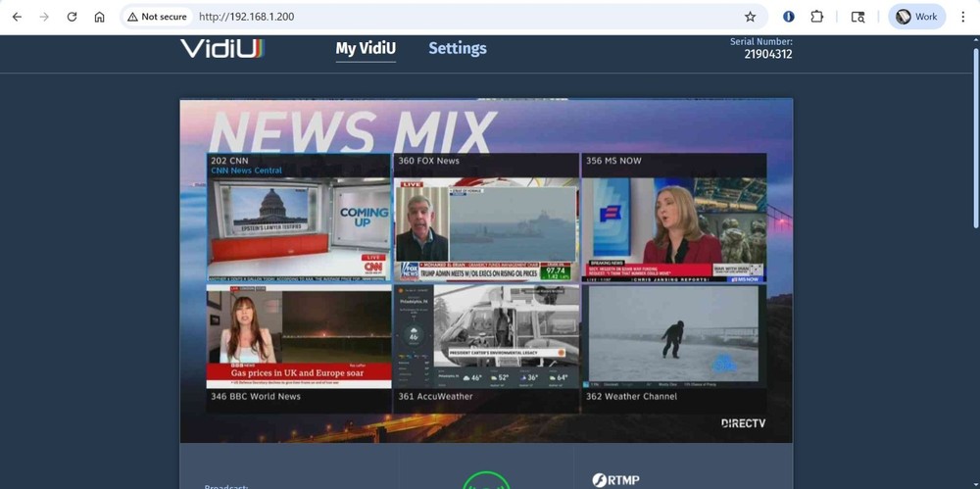Switch to the My VidiU tab
Viewport: 980px width, 489px height.
tap(366, 48)
